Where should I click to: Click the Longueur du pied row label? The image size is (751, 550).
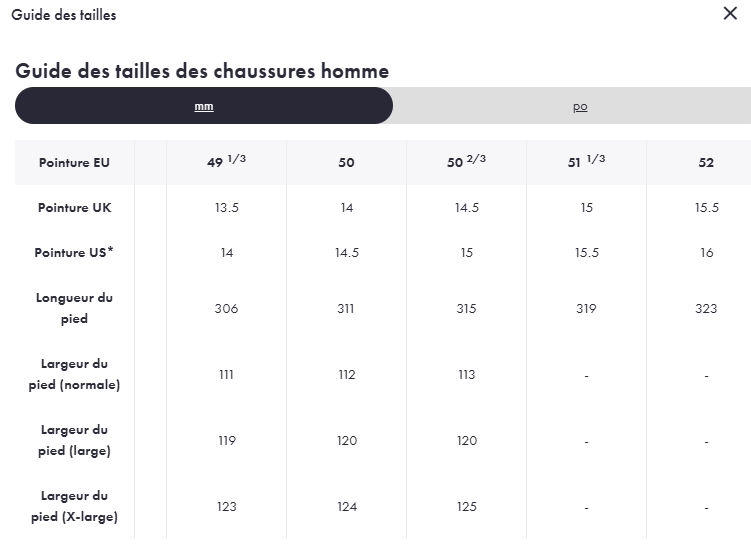coord(74,308)
